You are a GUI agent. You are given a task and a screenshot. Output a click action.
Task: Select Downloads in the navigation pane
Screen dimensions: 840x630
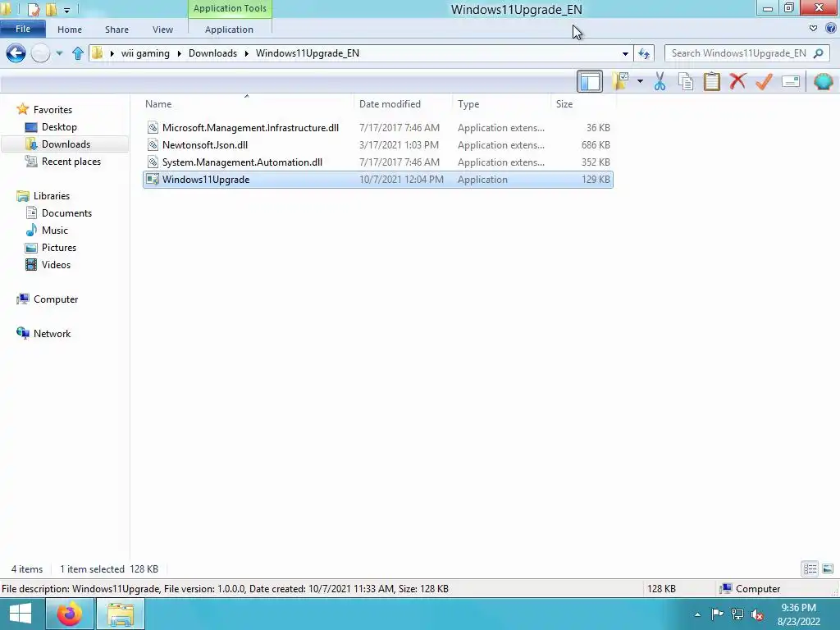66,144
